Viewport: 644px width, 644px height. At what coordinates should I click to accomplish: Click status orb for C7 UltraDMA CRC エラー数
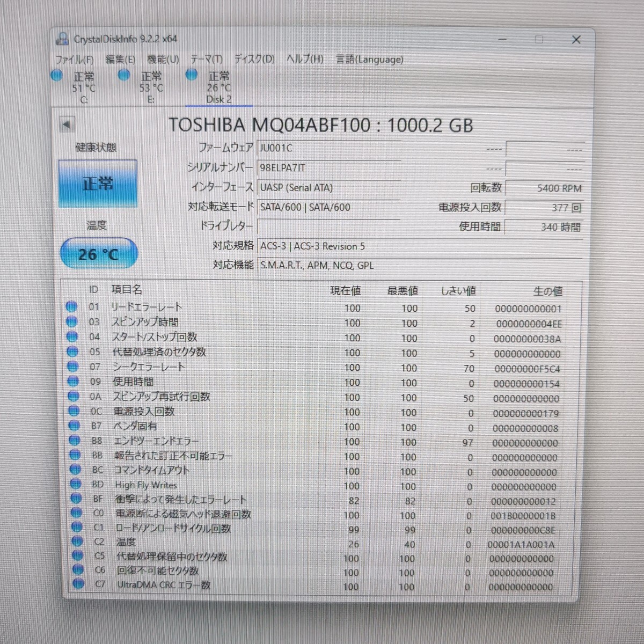tap(79, 584)
